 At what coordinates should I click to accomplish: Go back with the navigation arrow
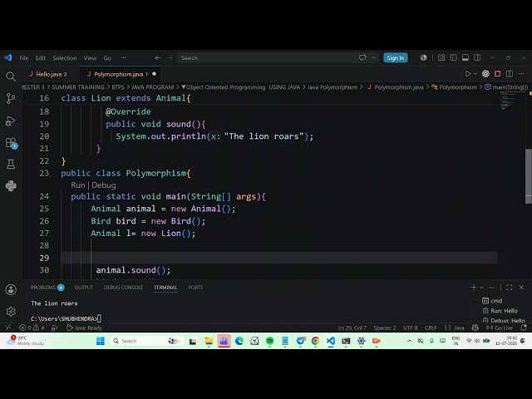(158, 58)
